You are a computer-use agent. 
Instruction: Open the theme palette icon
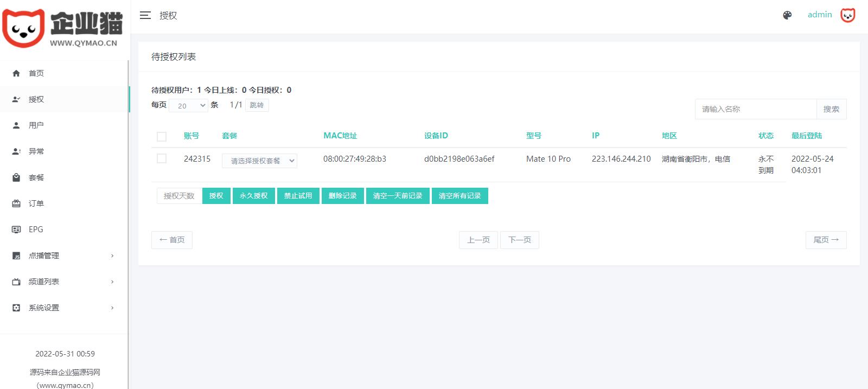point(787,15)
